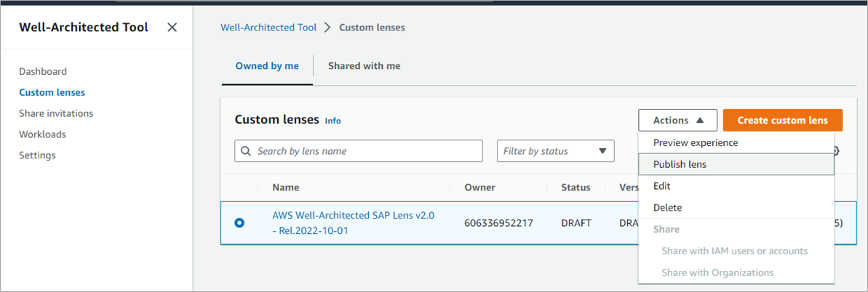Click the Info link beside Custom lenses
868x292 pixels.
(333, 121)
